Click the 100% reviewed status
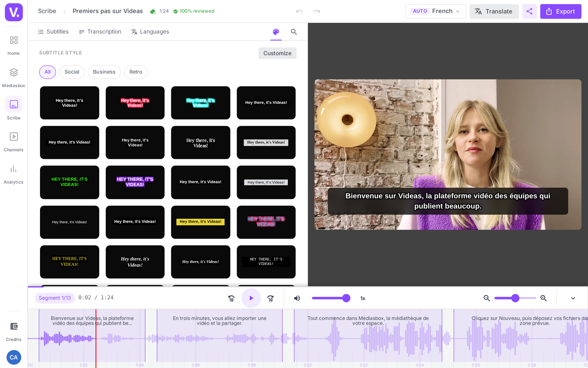 194,11
